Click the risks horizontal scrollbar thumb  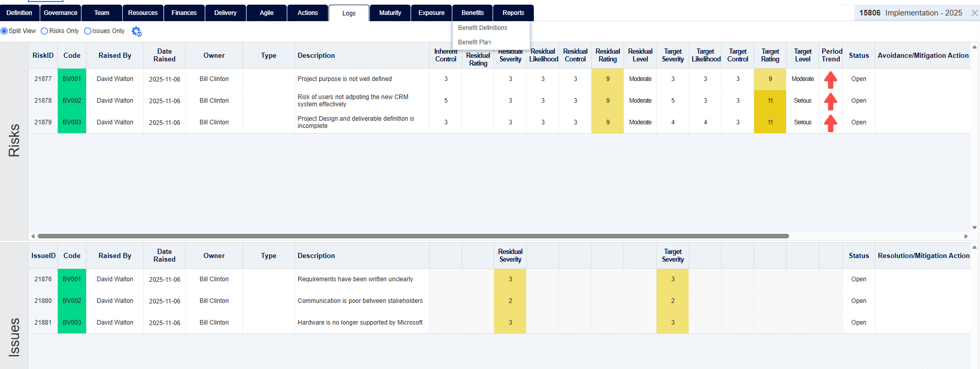[x=413, y=236]
